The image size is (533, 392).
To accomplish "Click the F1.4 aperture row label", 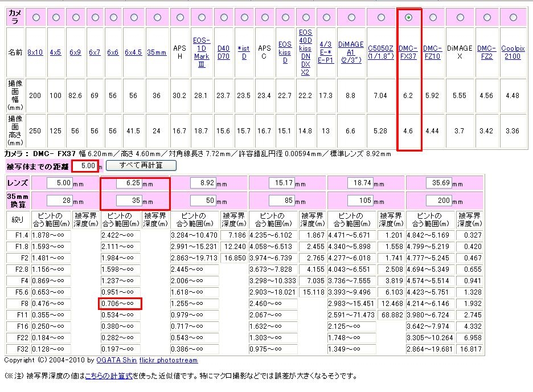I will point(18,235).
